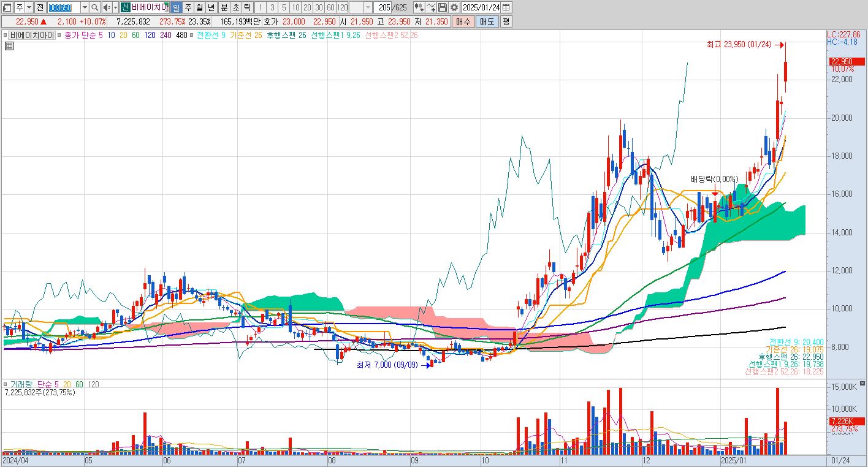Click the stock search magnifier icon
Image resolution: width=868 pixels, height=467 pixels.
95,7
